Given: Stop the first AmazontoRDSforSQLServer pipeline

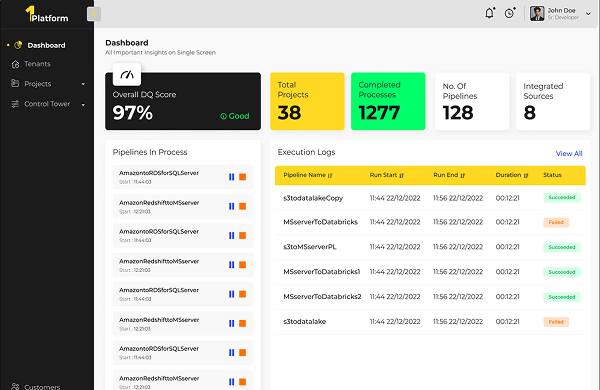Looking at the screenshot, I should 242,177.
